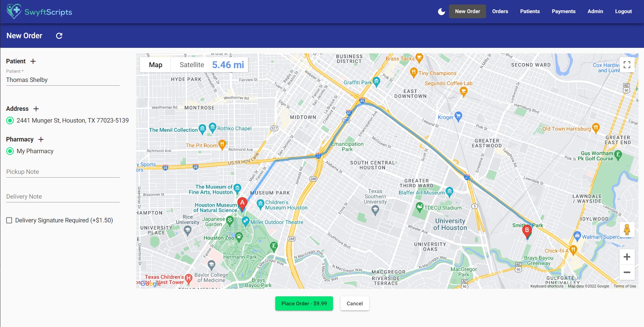Click the Blaffer Art Museum pin

click(x=449, y=192)
